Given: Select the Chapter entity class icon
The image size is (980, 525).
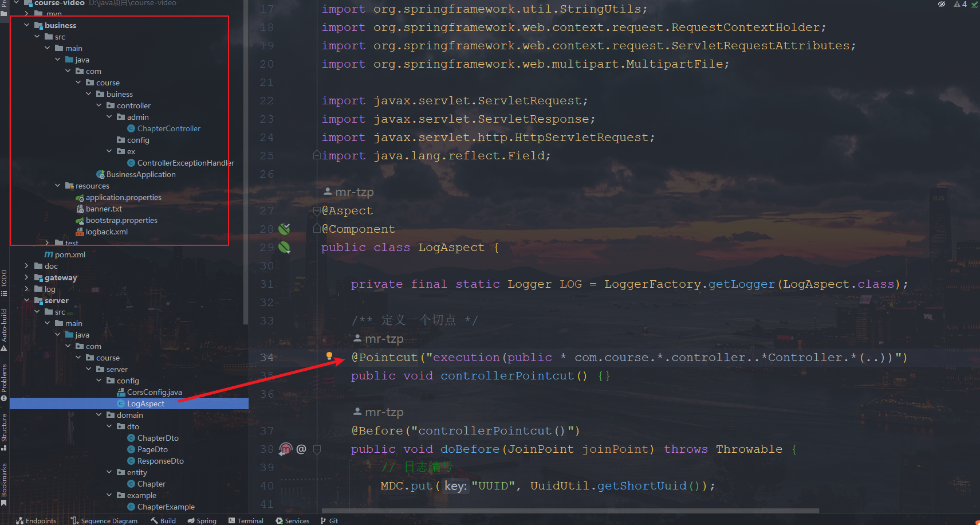Looking at the screenshot, I should coord(131,484).
